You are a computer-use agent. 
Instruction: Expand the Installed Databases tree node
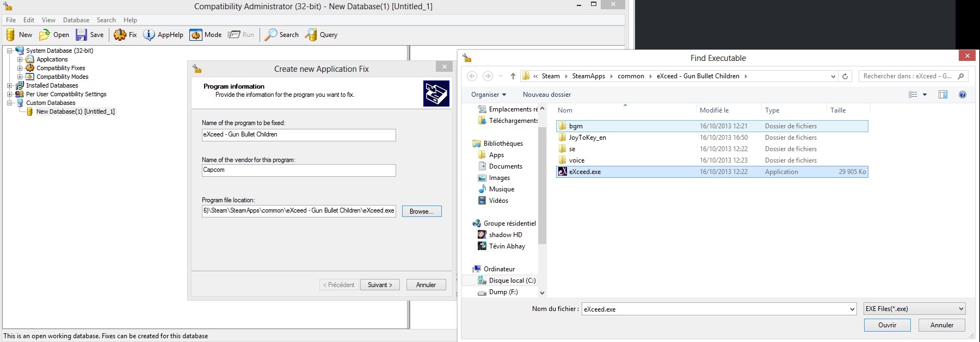point(9,85)
